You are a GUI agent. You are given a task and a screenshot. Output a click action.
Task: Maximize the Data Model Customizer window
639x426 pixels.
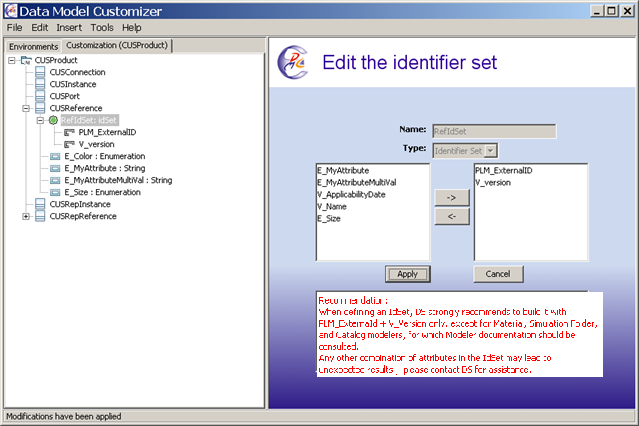pyautogui.click(x=611, y=11)
